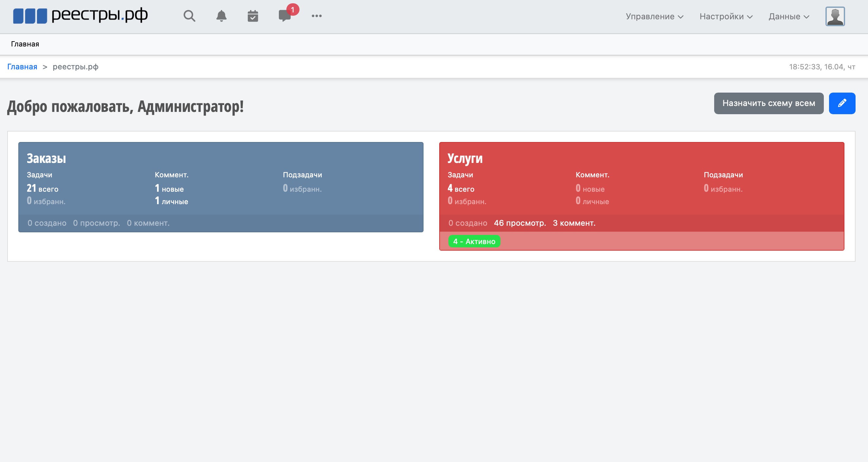Open 0 новые comments in Услуги
868x462 pixels.
pos(590,188)
